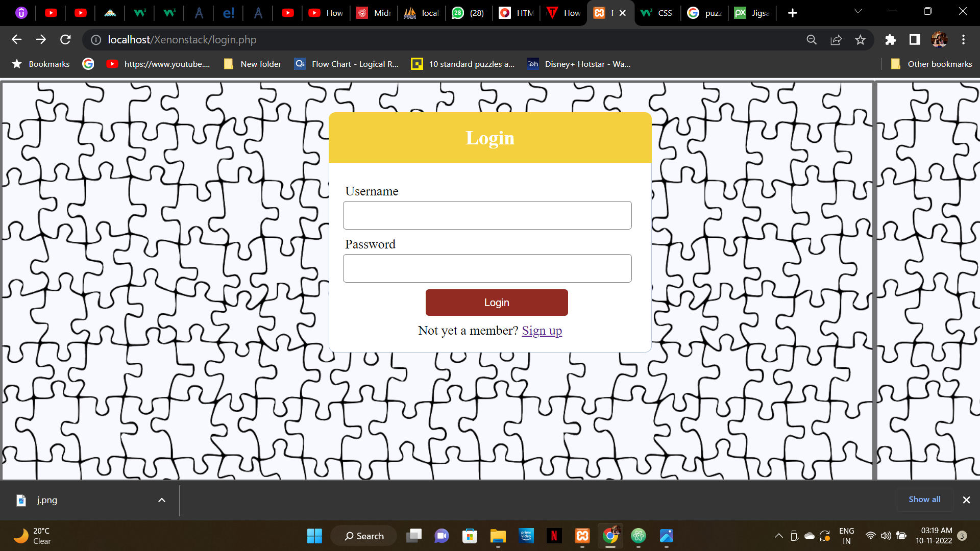Image resolution: width=980 pixels, height=551 pixels.
Task: Click the Username input field
Action: pos(487,215)
